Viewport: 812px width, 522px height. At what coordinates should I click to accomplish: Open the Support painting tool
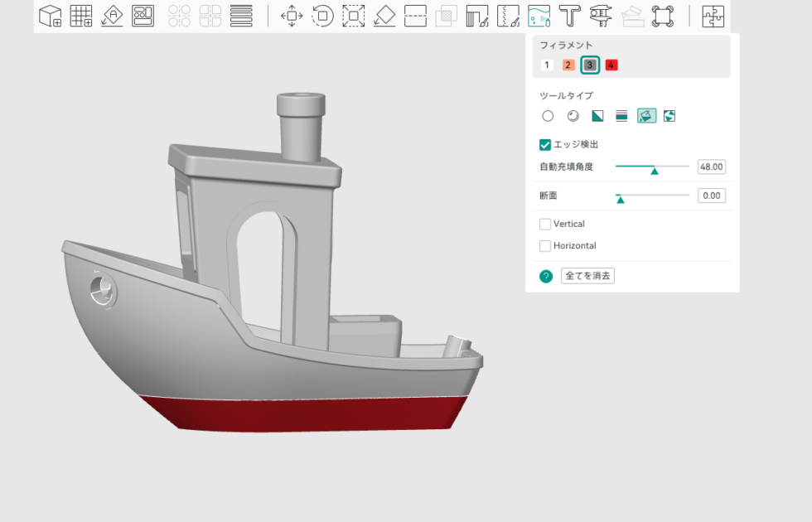point(477,16)
